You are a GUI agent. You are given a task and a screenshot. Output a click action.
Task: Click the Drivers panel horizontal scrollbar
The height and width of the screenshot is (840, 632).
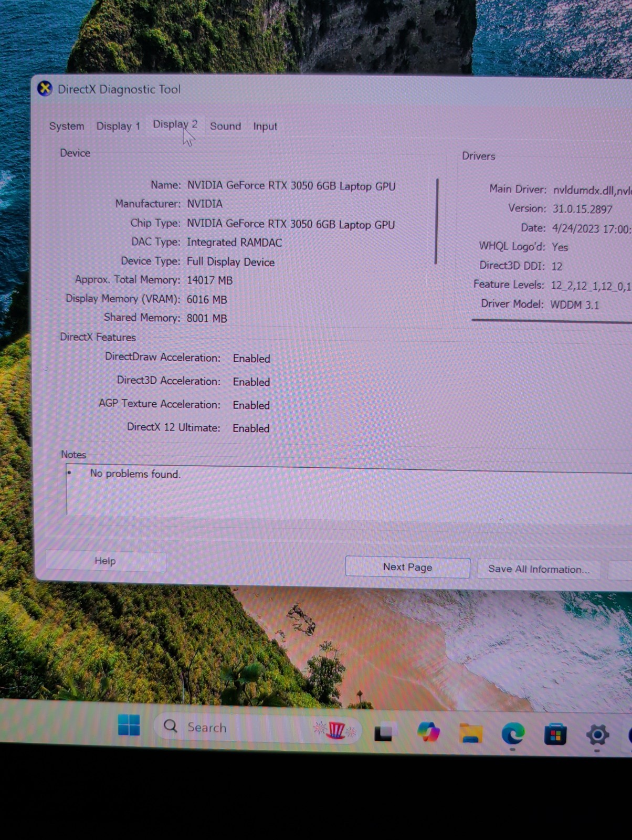(x=551, y=320)
